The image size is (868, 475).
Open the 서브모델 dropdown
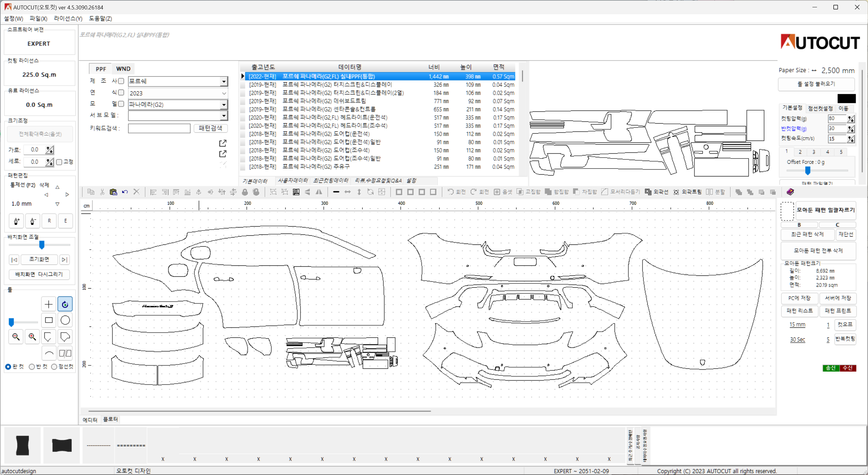tap(178, 116)
